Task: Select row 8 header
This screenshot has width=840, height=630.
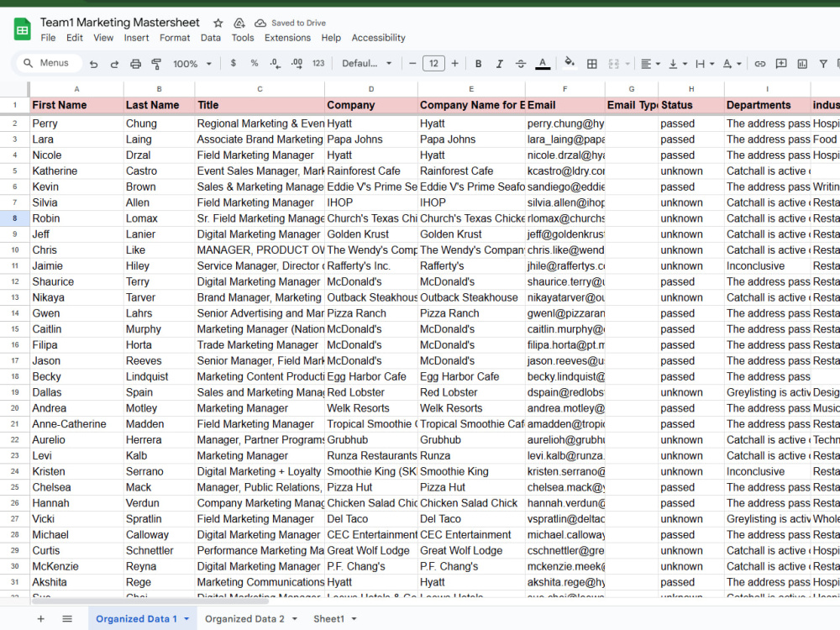Action: [14, 218]
